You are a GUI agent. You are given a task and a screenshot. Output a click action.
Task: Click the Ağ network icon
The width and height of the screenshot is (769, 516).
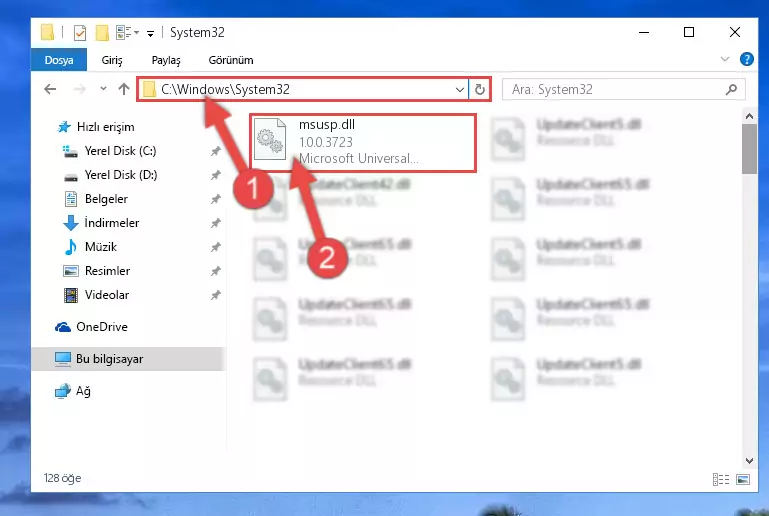click(63, 391)
